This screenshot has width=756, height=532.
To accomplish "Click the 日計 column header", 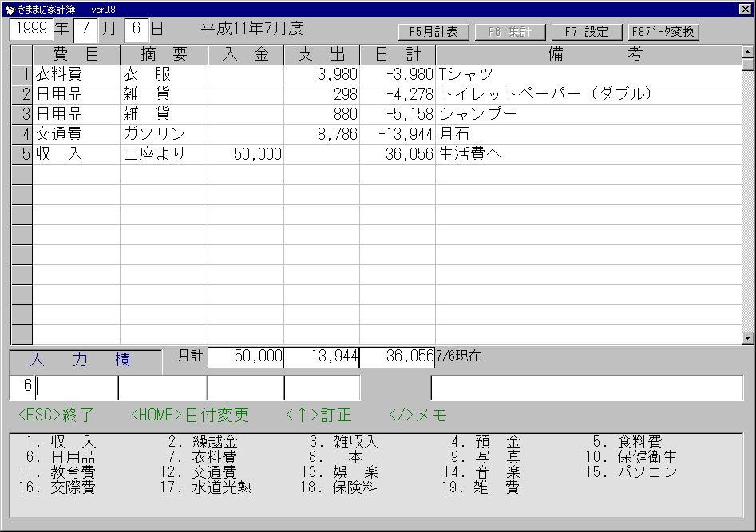I will click(398, 55).
